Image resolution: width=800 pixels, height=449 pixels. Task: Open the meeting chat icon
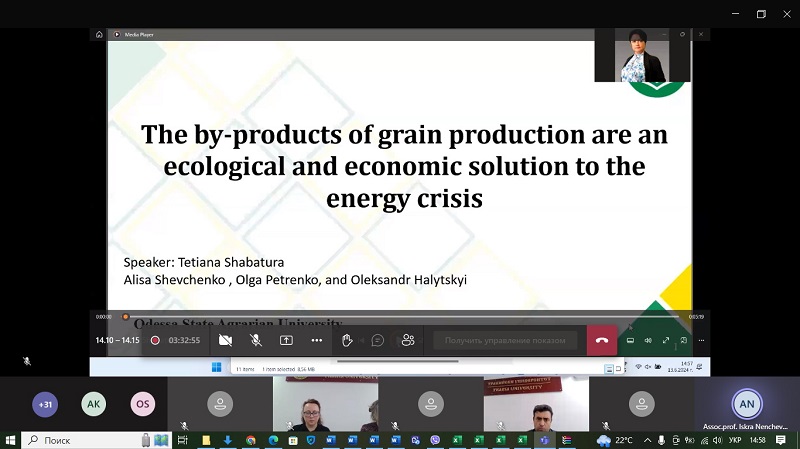(377, 340)
